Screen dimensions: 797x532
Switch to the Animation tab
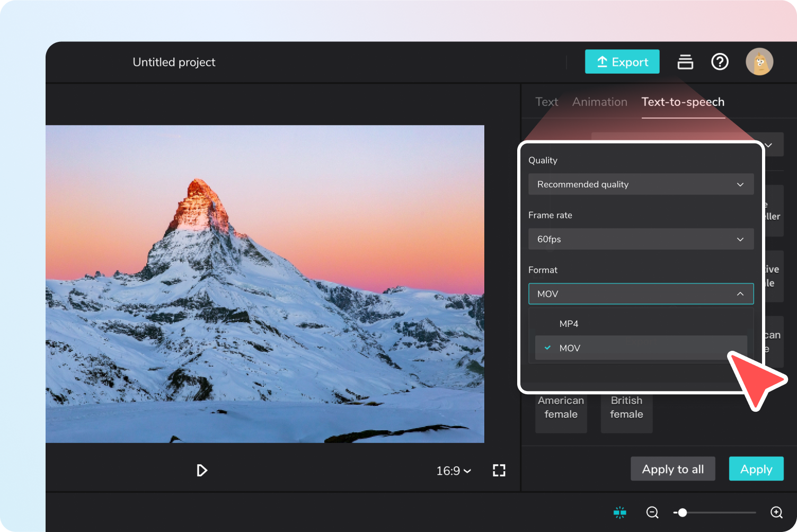coord(599,102)
